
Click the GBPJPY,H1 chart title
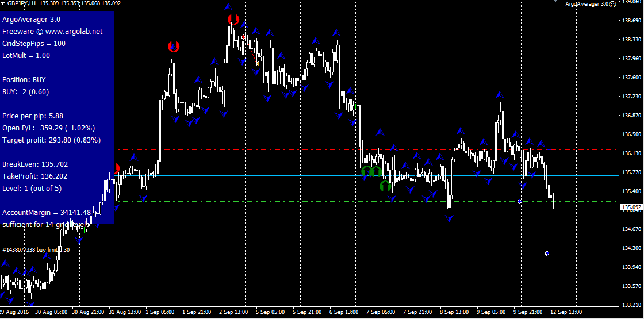(21, 3)
